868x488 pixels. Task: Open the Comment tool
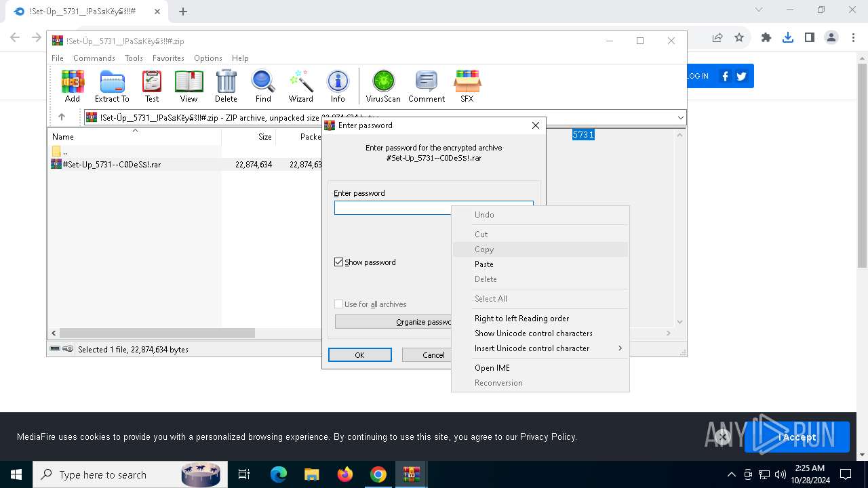(x=427, y=86)
